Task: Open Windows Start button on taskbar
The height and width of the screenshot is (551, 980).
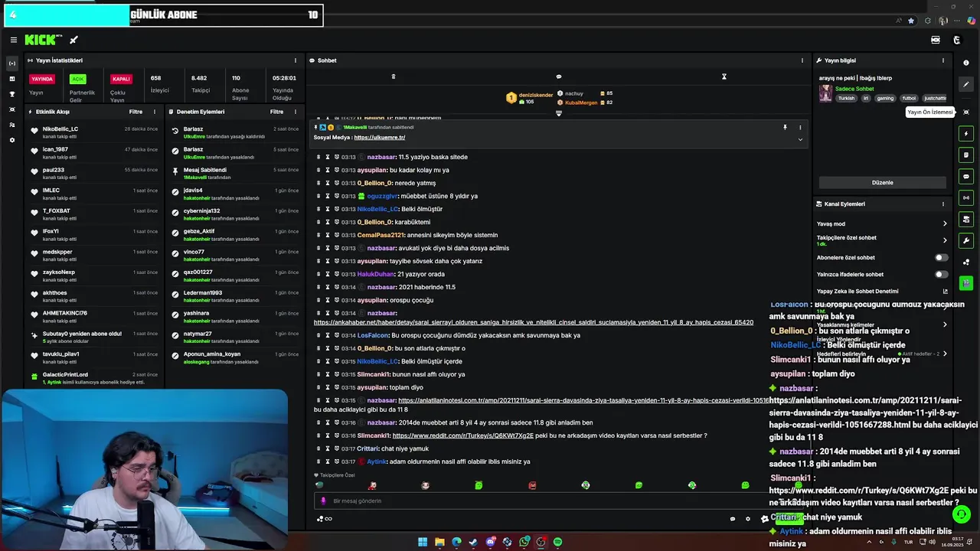Action: (x=422, y=542)
